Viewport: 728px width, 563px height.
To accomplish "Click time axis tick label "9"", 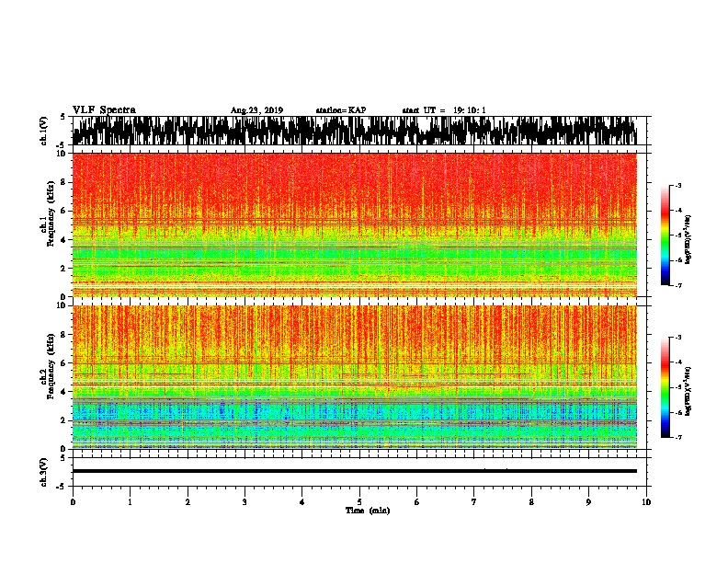I will click(x=588, y=502).
